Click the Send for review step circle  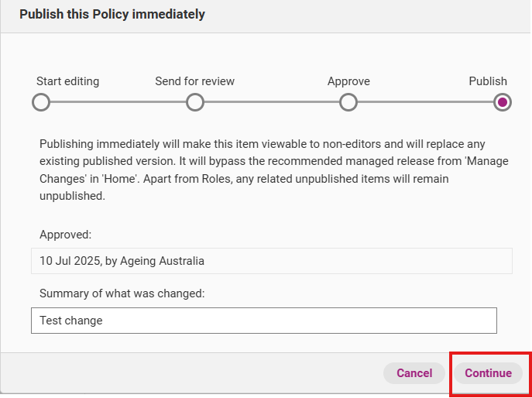tap(194, 102)
